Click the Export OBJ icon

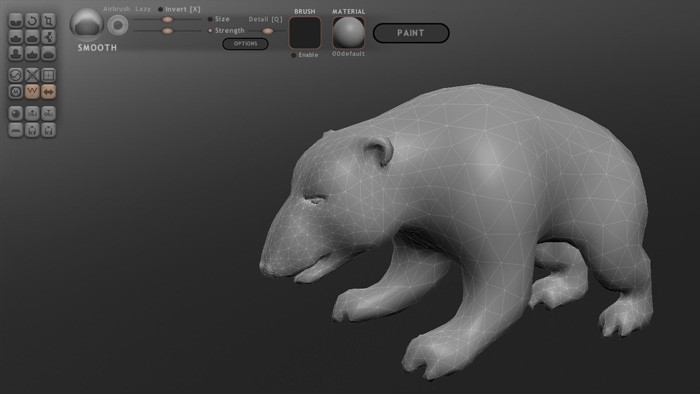coord(48,113)
